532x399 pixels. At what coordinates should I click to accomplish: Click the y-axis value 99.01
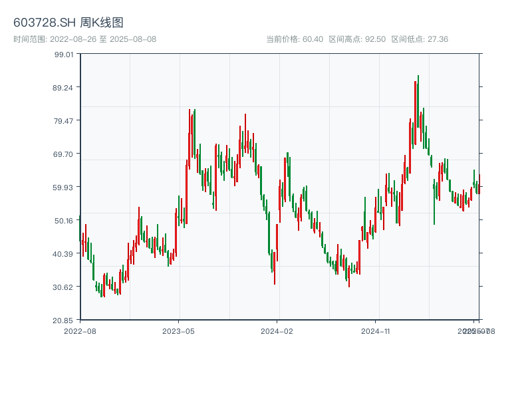(x=64, y=55)
